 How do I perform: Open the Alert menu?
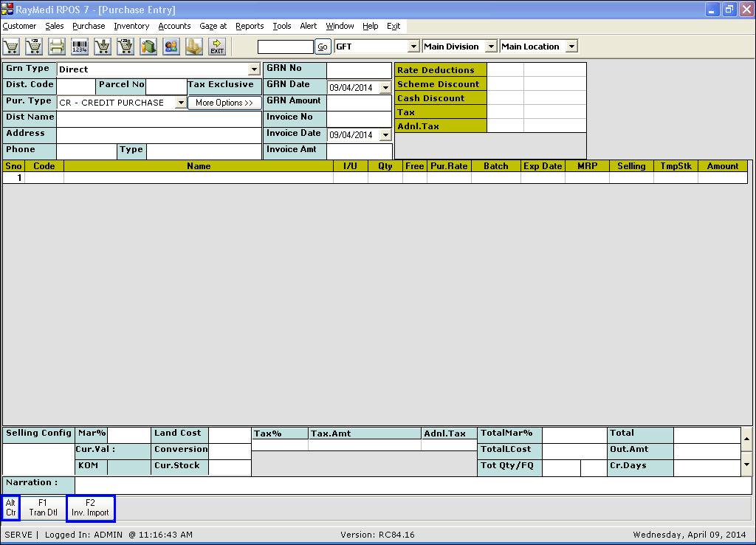tap(309, 26)
